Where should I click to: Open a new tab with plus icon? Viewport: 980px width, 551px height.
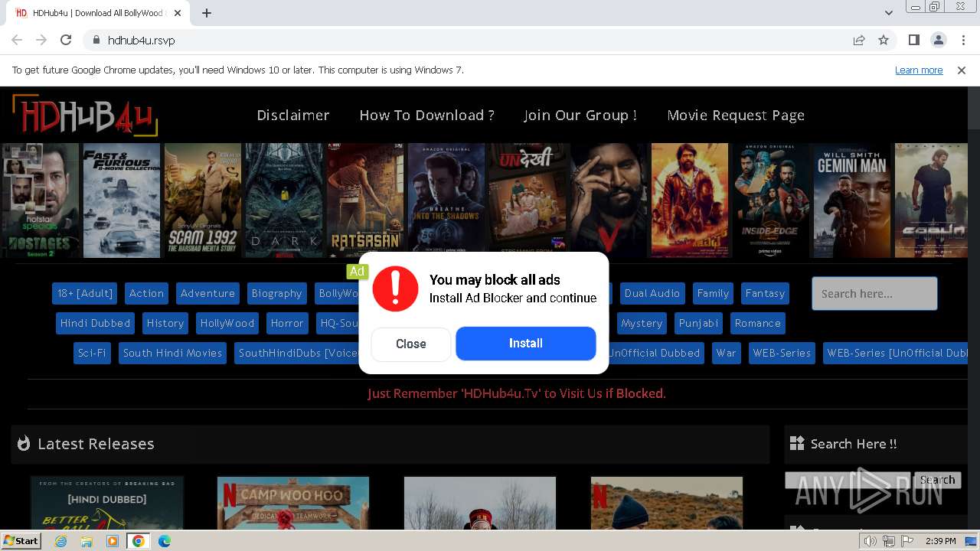pyautogui.click(x=207, y=13)
